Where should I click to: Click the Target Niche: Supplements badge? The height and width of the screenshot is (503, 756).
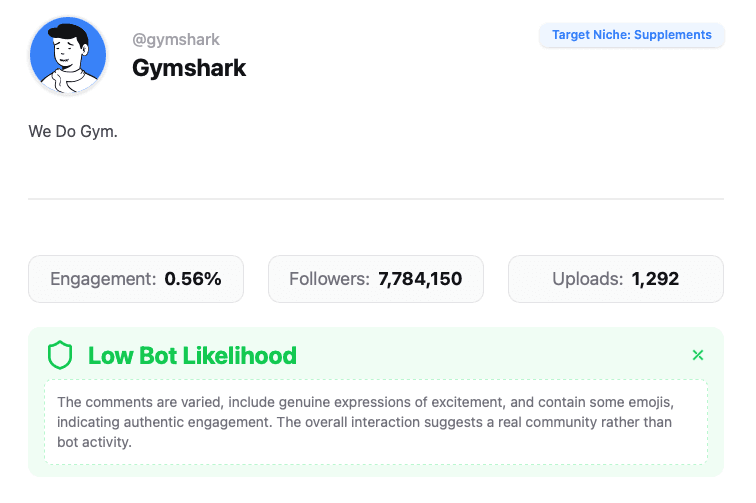pyautogui.click(x=632, y=35)
